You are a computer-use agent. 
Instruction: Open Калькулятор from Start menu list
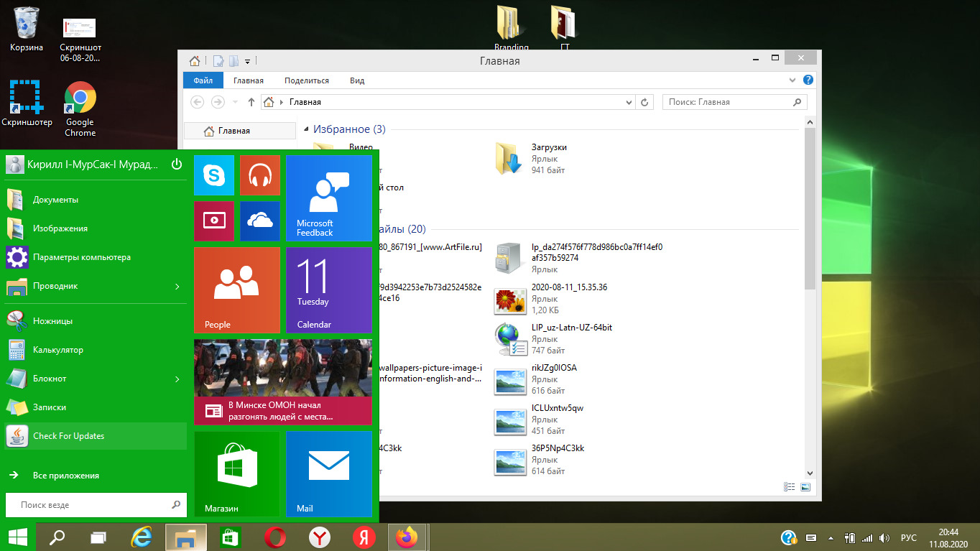click(58, 350)
